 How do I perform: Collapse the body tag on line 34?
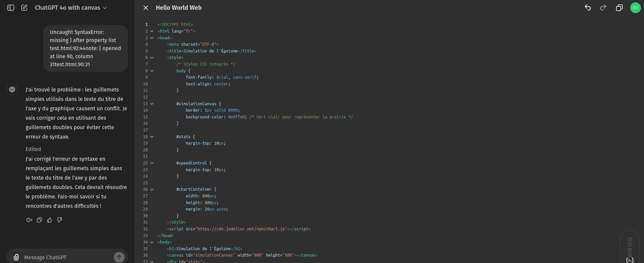pyautogui.click(x=152, y=242)
